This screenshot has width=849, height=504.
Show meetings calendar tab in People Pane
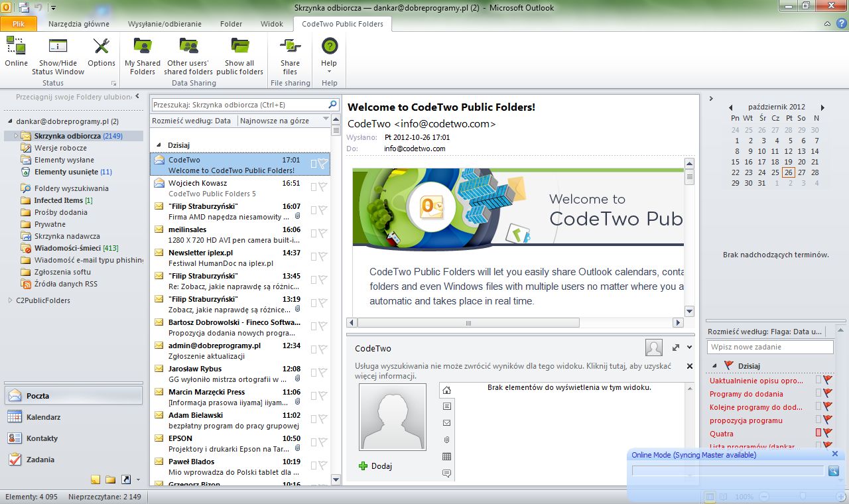[446, 456]
